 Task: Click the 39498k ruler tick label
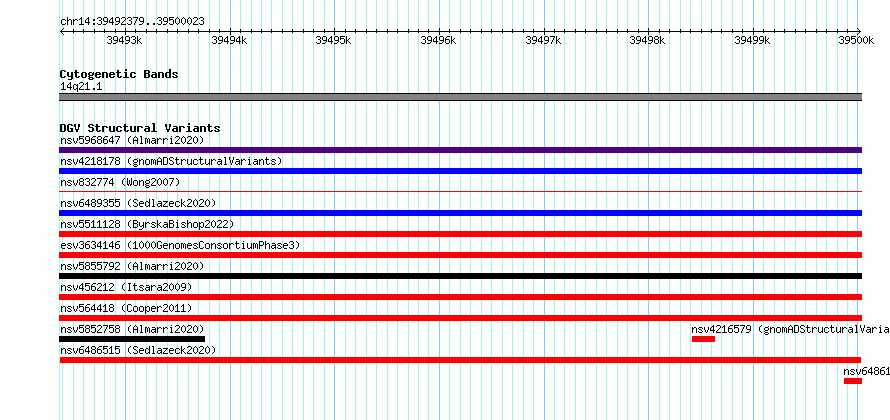647,40
